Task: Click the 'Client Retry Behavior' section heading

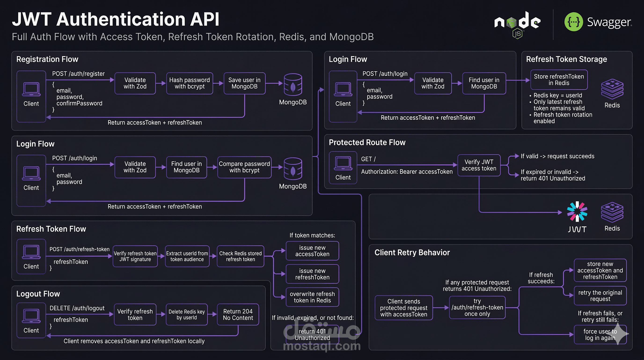Action: click(x=412, y=252)
